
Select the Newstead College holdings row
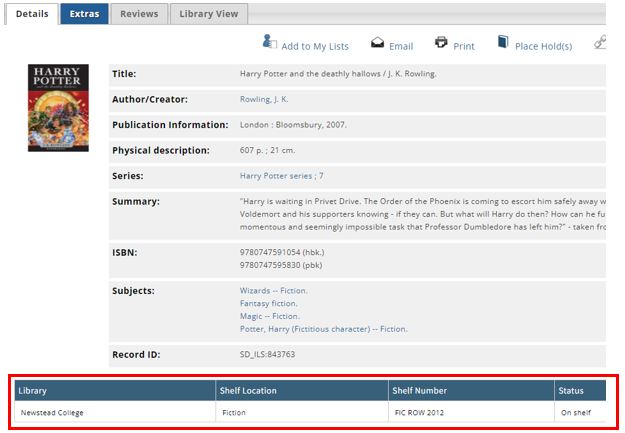(x=300, y=412)
